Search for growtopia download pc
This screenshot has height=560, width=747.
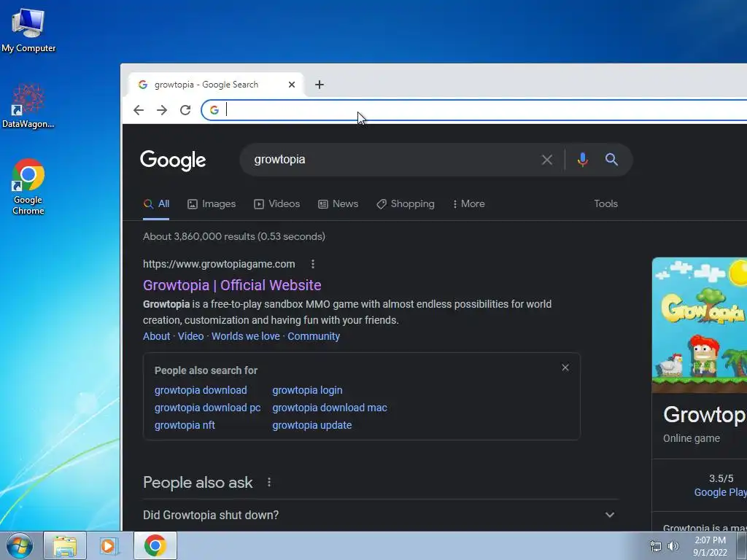(208, 408)
